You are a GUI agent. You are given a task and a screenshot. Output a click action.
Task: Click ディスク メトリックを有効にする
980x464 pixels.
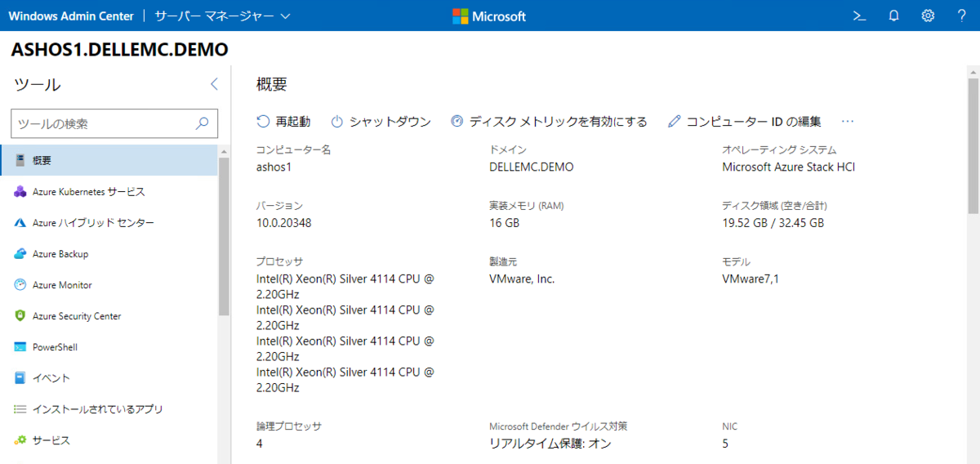(x=549, y=121)
